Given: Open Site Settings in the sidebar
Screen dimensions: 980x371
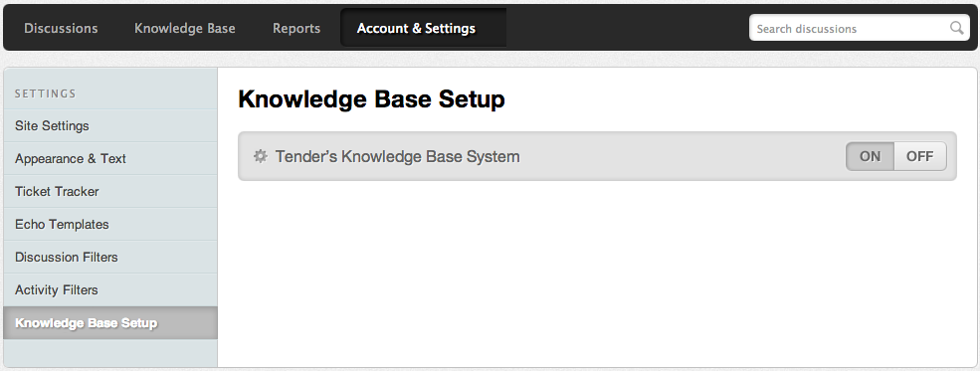Looking at the screenshot, I should tap(110, 125).
